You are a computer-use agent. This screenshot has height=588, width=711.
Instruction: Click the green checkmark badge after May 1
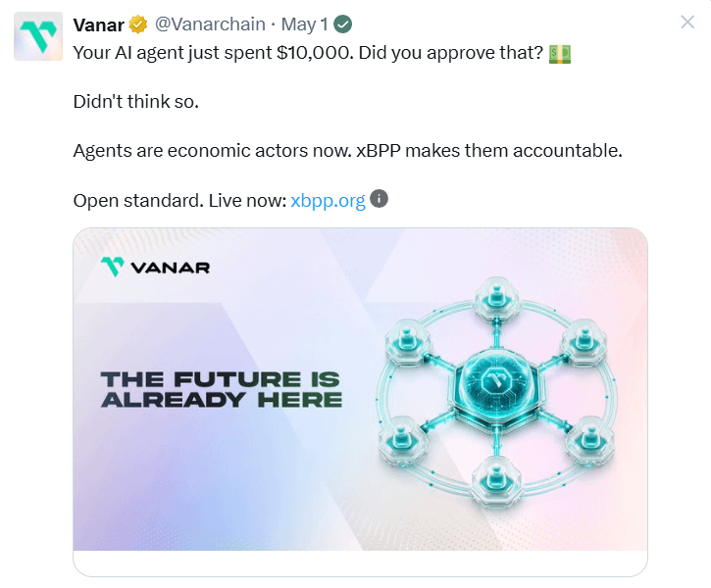343,24
